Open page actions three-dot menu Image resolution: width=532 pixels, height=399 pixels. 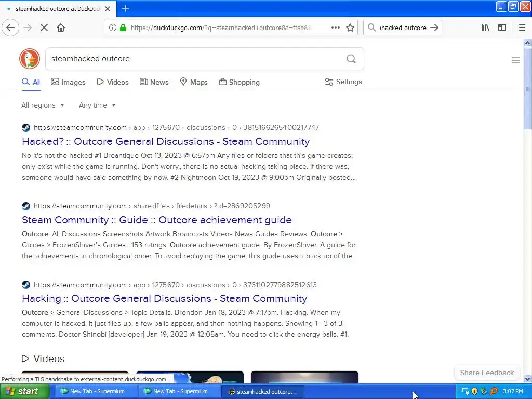pyautogui.click(x=336, y=28)
